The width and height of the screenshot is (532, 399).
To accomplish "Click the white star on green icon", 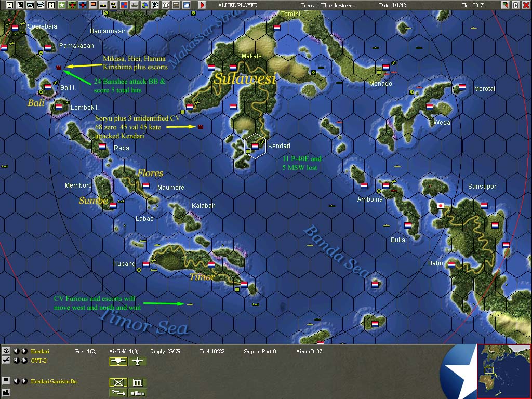I will click(x=62, y=5).
